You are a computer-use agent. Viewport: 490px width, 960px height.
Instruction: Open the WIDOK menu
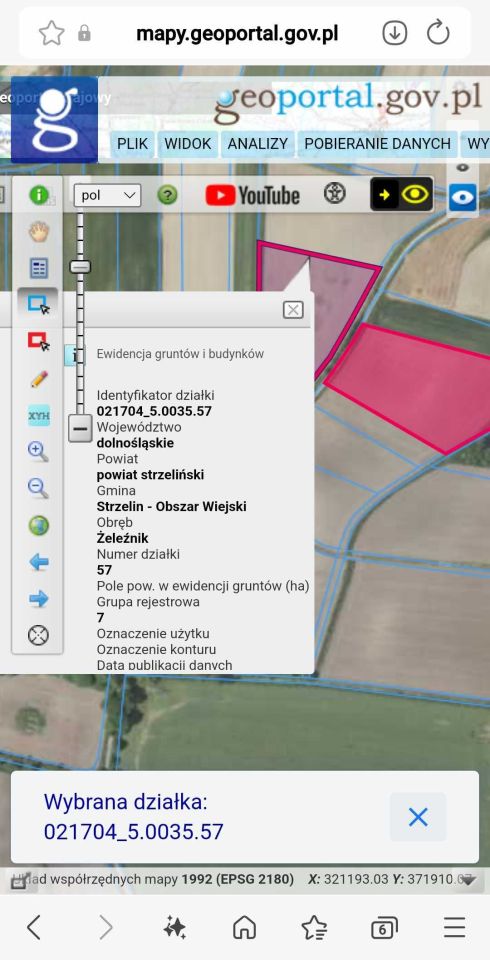tap(187, 144)
